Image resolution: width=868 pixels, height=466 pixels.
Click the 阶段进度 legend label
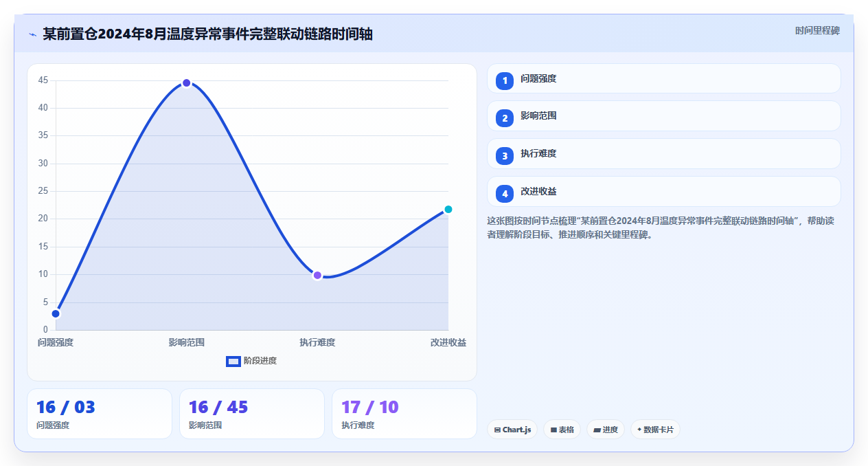tap(260, 361)
